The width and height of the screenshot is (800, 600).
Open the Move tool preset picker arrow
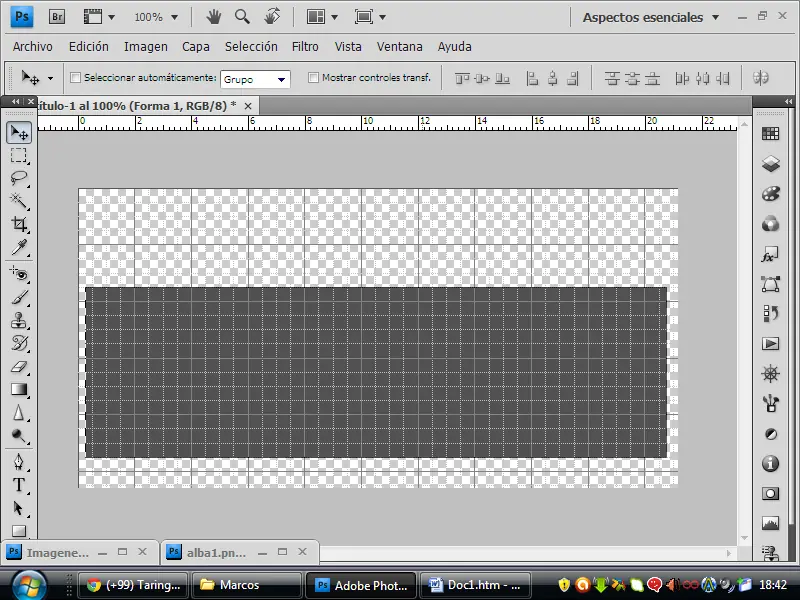coord(50,79)
